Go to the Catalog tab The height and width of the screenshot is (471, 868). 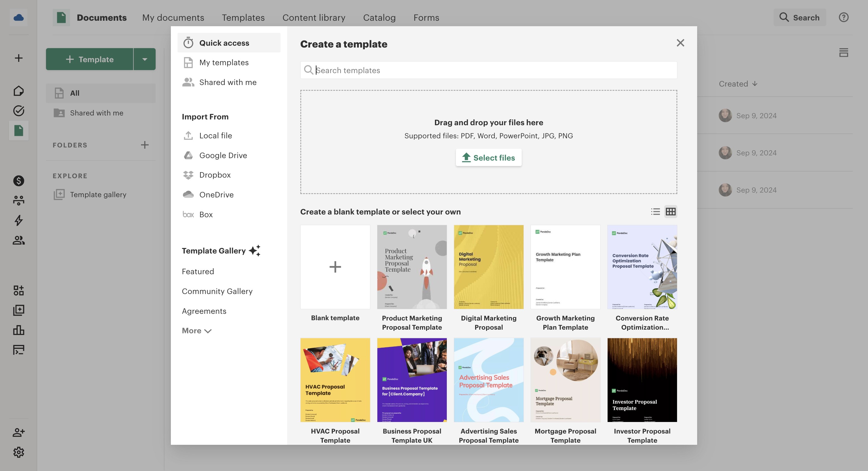379,18
